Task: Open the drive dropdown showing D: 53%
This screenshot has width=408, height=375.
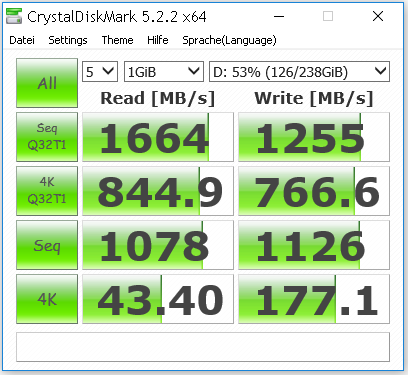Action: click(299, 71)
